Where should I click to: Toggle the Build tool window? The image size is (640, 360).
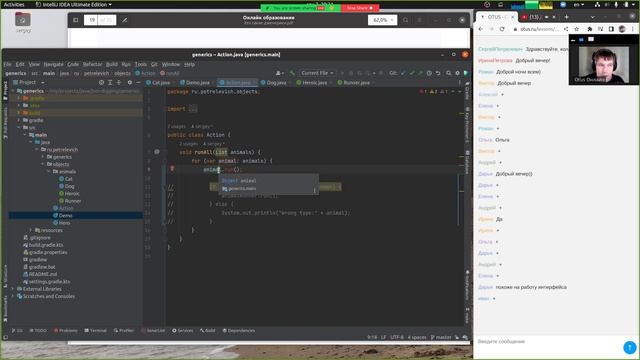[207, 330]
